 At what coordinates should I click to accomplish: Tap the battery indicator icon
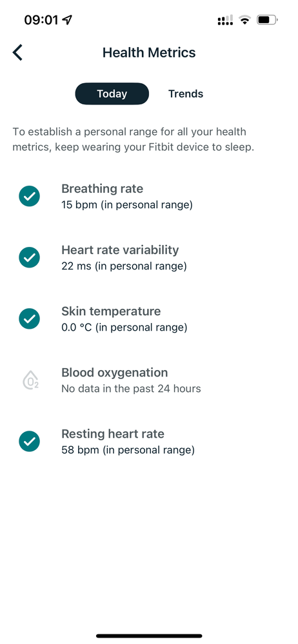267,19
